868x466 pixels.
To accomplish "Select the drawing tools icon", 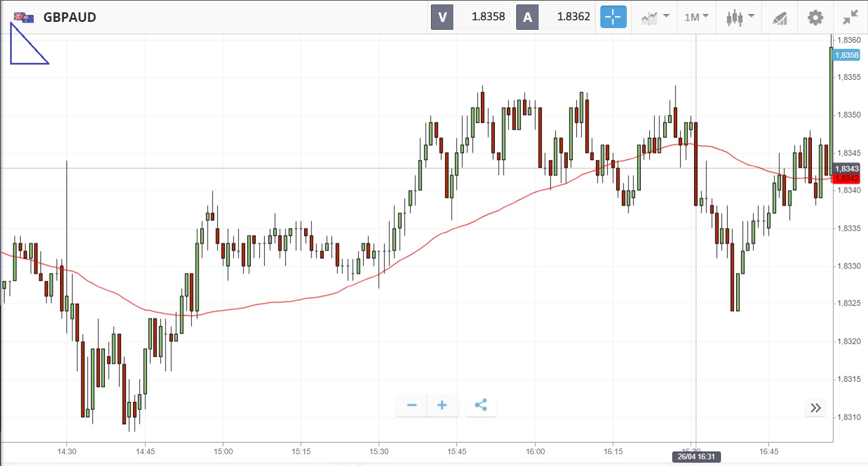I will point(779,18).
